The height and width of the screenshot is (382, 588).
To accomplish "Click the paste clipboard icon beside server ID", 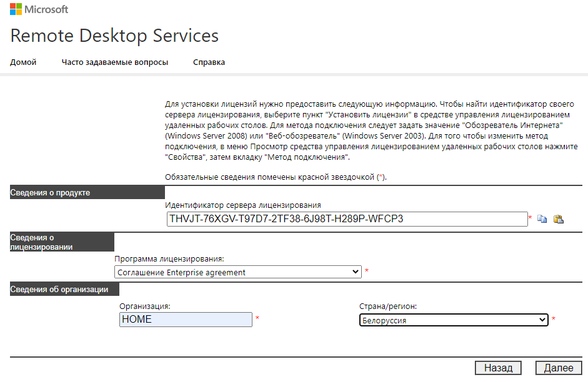I will (559, 219).
